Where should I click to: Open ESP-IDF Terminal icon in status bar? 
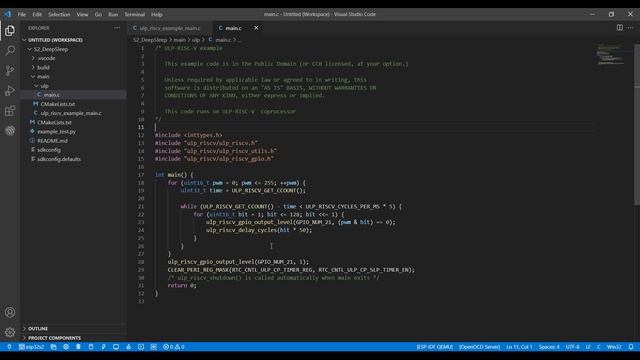pyautogui.click(x=141, y=347)
